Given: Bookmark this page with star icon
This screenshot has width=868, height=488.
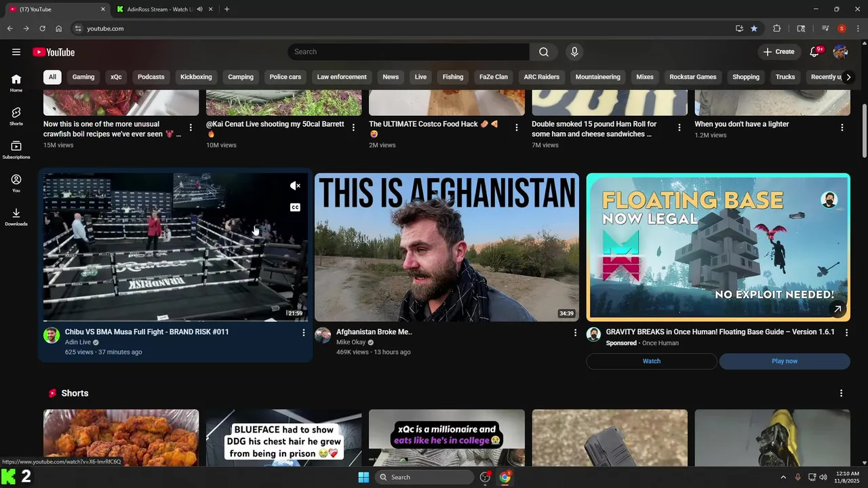Looking at the screenshot, I should click(754, 28).
